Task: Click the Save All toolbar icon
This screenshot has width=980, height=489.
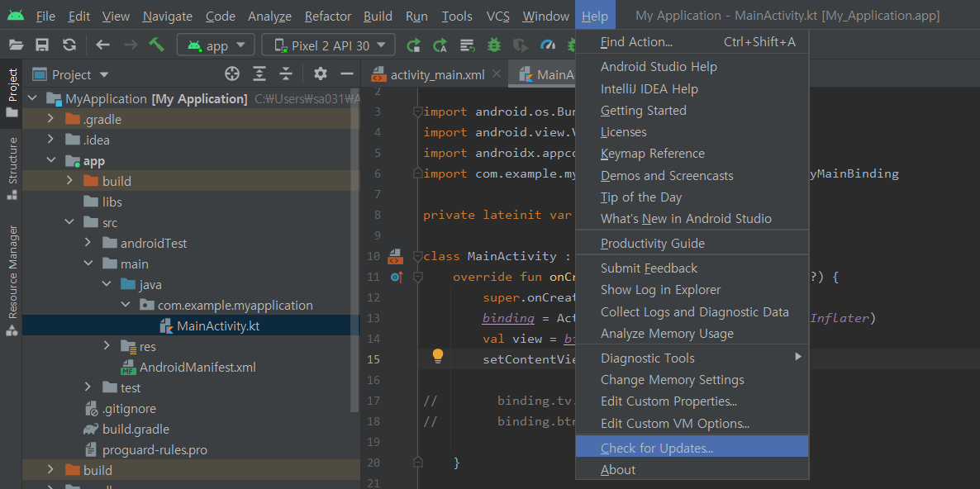Action: [x=42, y=45]
